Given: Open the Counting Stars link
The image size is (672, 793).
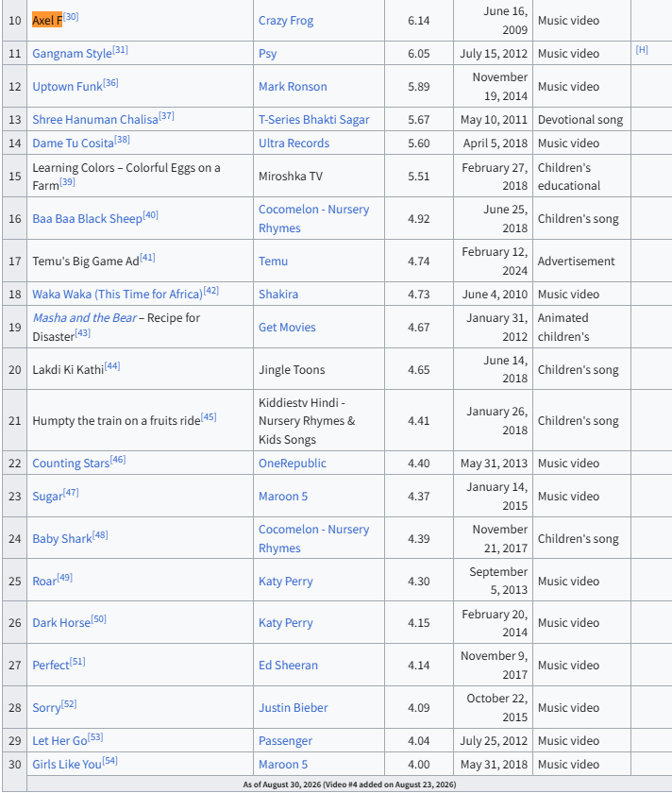Looking at the screenshot, I should [71, 464].
